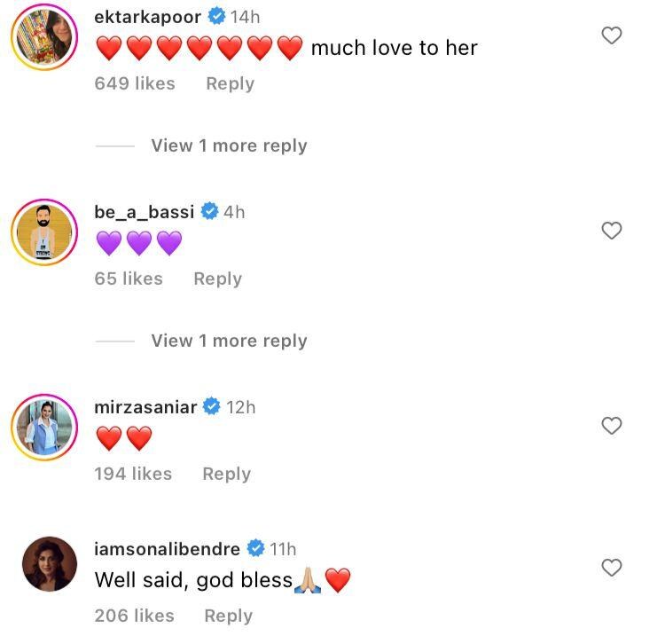The image size is (665, 644).
Task: Like ektarkapoor's comment with the heart
Action: tap(612, 35)
